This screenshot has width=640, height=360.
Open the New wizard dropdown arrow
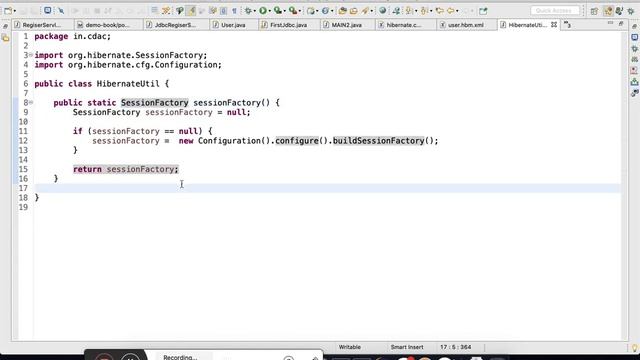tap(15, 11)
